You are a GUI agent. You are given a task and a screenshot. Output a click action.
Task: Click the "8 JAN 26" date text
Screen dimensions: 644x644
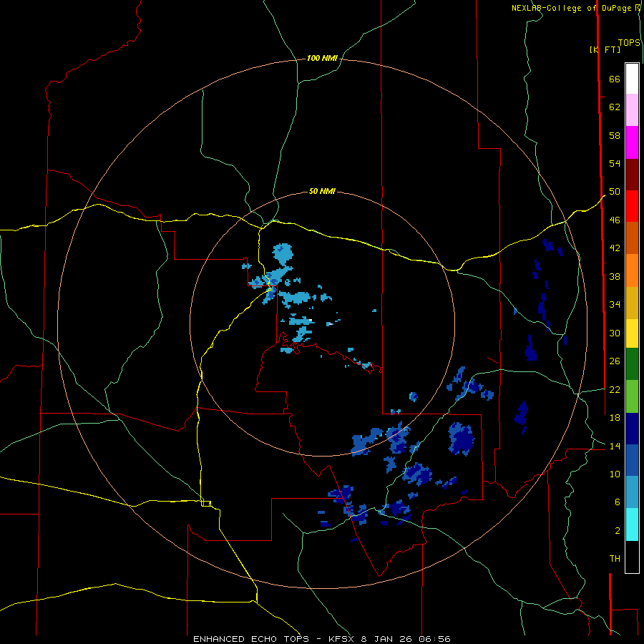pos(386,639)
